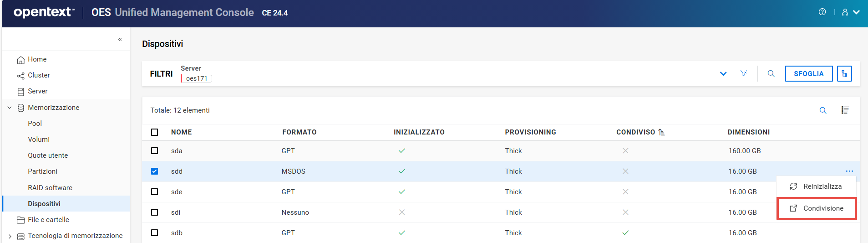Select the checkbox for device sda

[155, 151]
